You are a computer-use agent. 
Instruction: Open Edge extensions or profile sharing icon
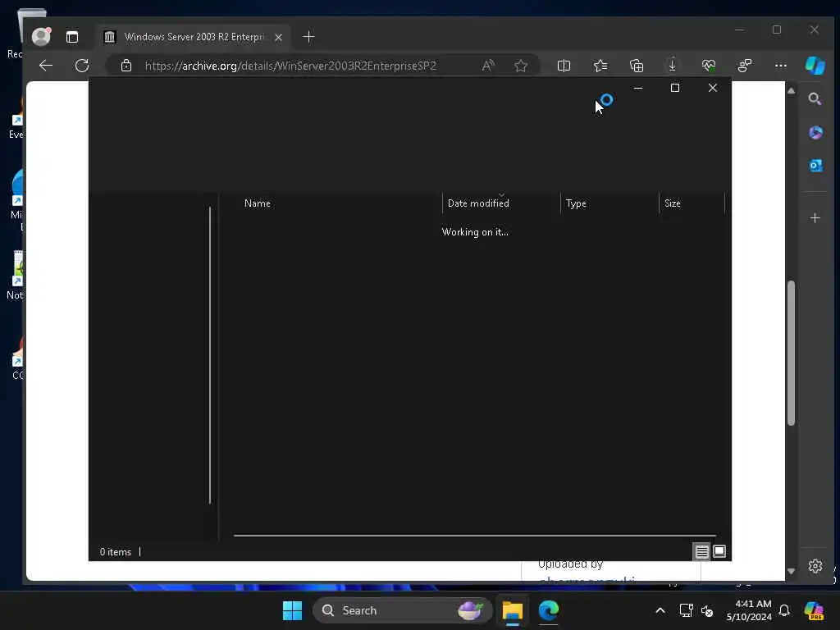coord(745,66)
